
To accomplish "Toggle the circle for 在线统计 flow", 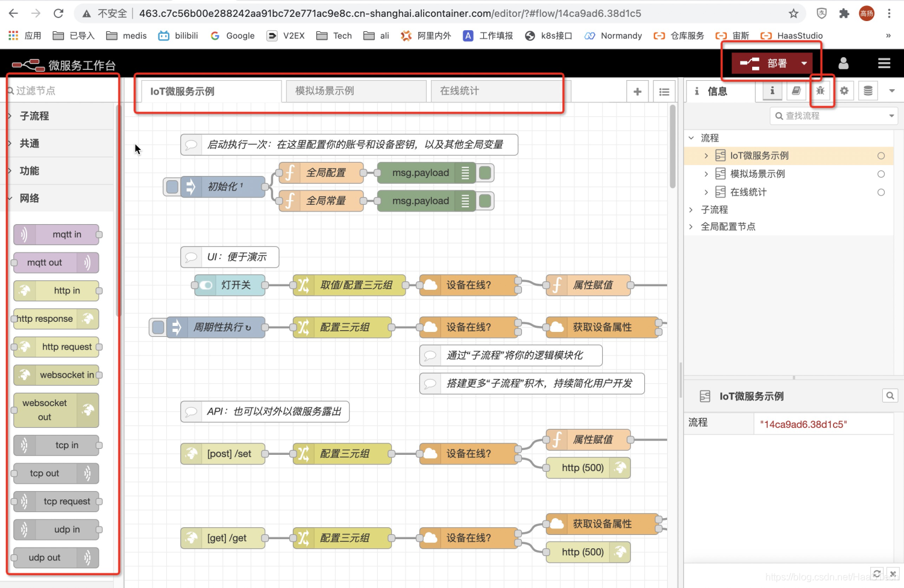I will tap(881, 192).
